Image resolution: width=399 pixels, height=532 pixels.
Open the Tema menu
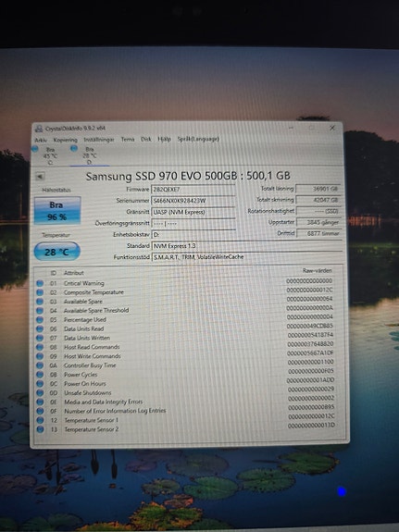(x=128, y=139)
